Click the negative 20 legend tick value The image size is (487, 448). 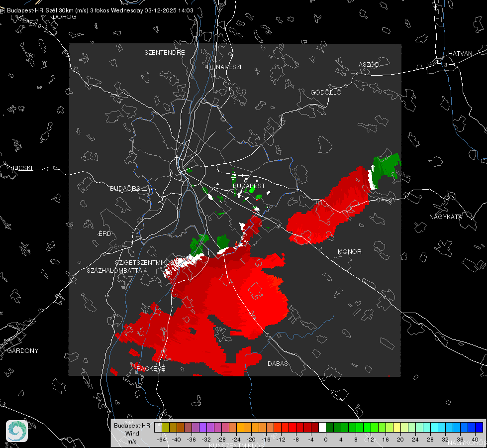[251, 440]
